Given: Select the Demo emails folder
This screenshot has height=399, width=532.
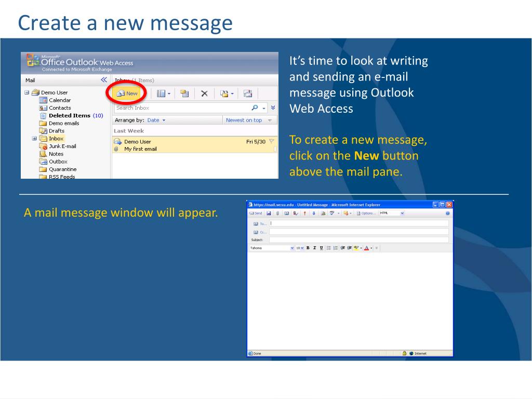Looking at the screenshot, I should [59, 123].
